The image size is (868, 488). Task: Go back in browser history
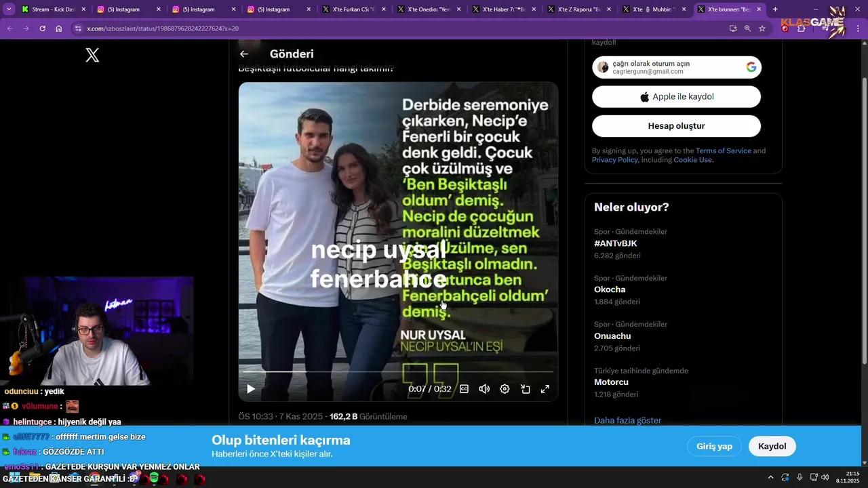click(9, 28)
